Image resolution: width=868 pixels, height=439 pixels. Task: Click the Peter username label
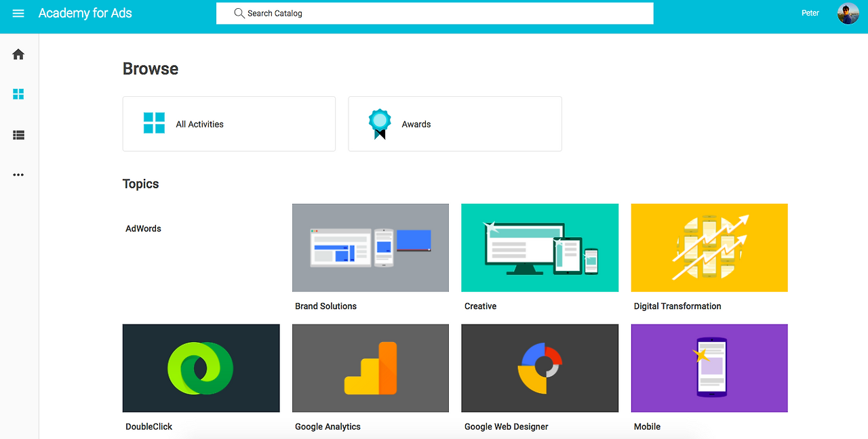pyautogui.click(x=810, y=13)
